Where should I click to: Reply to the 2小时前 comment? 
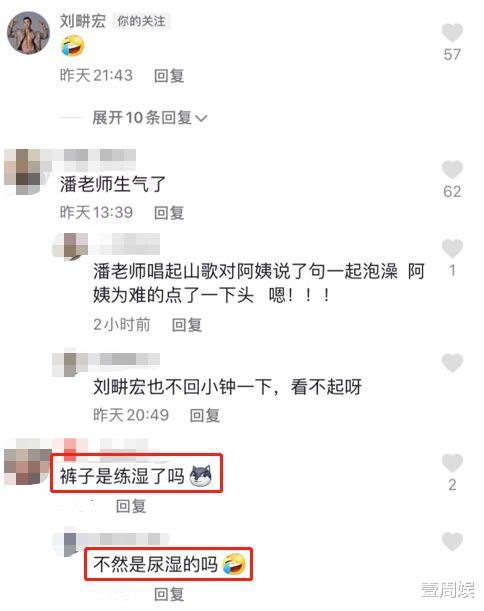click(187, 325)
